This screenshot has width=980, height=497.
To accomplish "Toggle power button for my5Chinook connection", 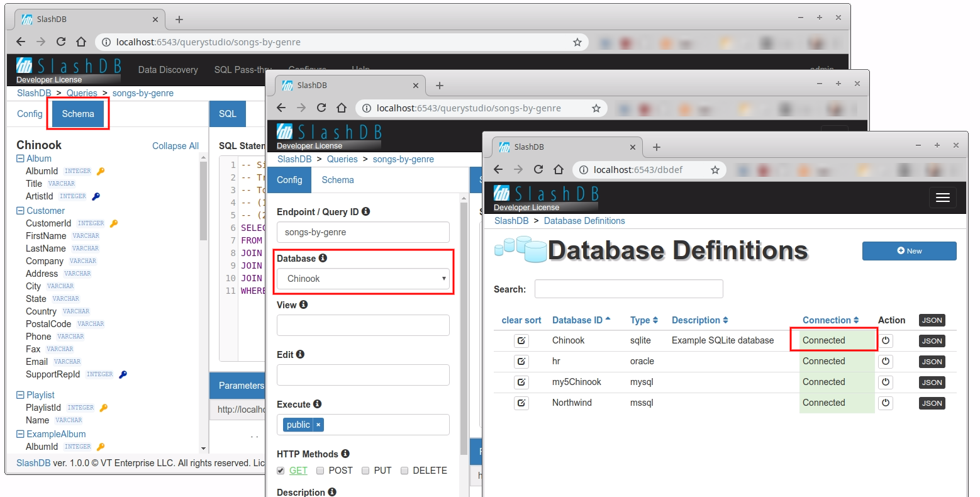I will [x=886, y=383].
